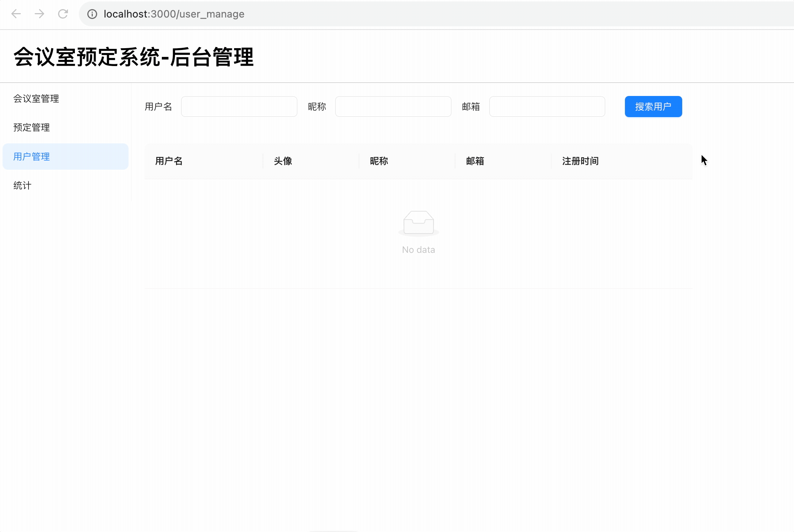Click the 头像 table column header

(283, 161)
